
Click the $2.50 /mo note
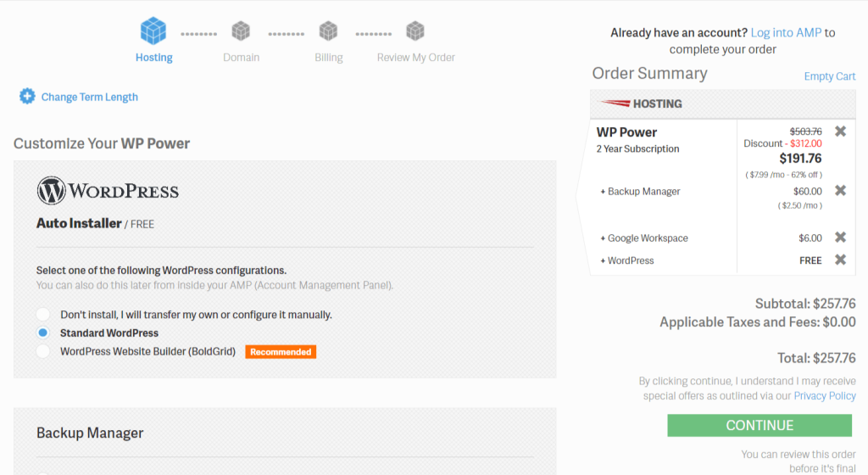(x=800, y=205)
